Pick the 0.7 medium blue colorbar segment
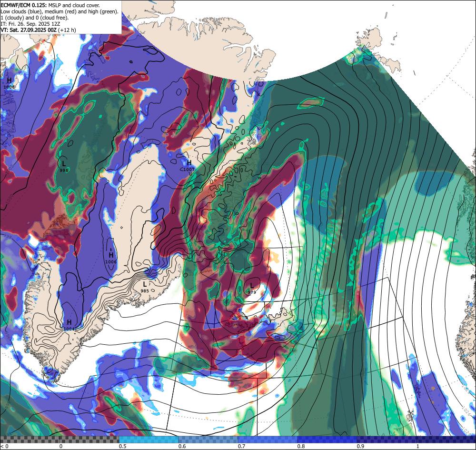Viewport: 476px width, 450px height. (x=268, y=440)
